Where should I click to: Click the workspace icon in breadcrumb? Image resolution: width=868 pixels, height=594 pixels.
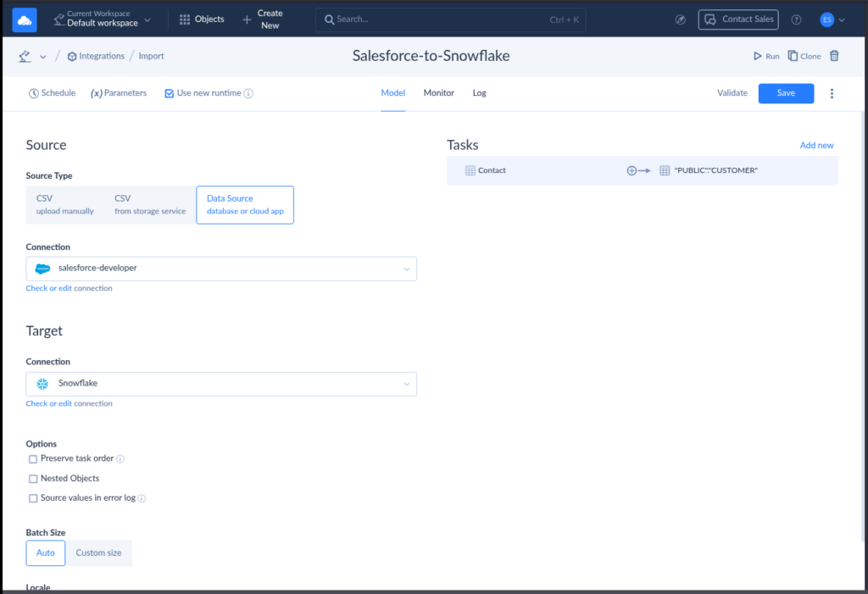pyautogui.click(x=25, y=56)
